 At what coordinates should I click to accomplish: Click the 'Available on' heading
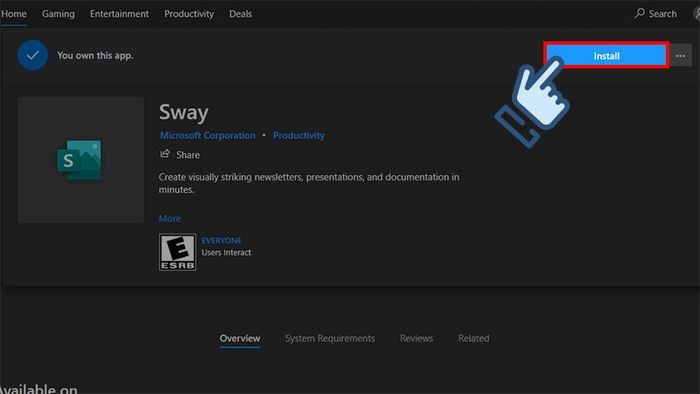(39, 389)
